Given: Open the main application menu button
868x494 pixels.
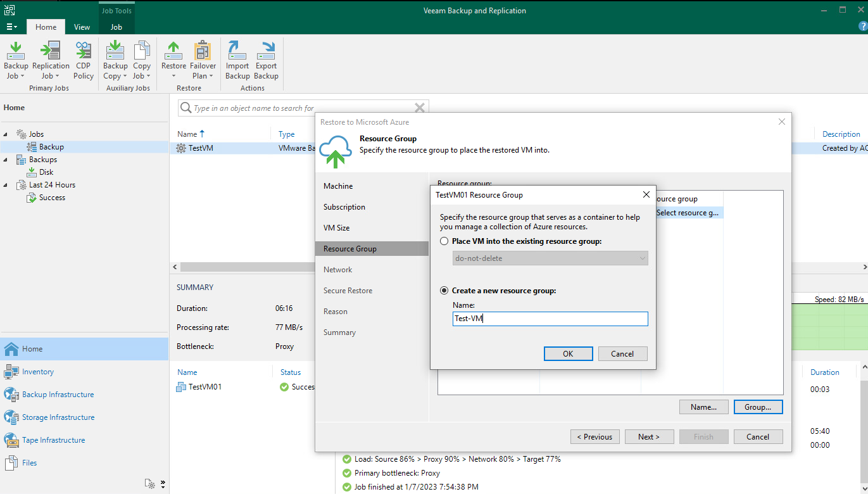Looking at the screenshot, I should pyautogui.click(x=11, y=27).
